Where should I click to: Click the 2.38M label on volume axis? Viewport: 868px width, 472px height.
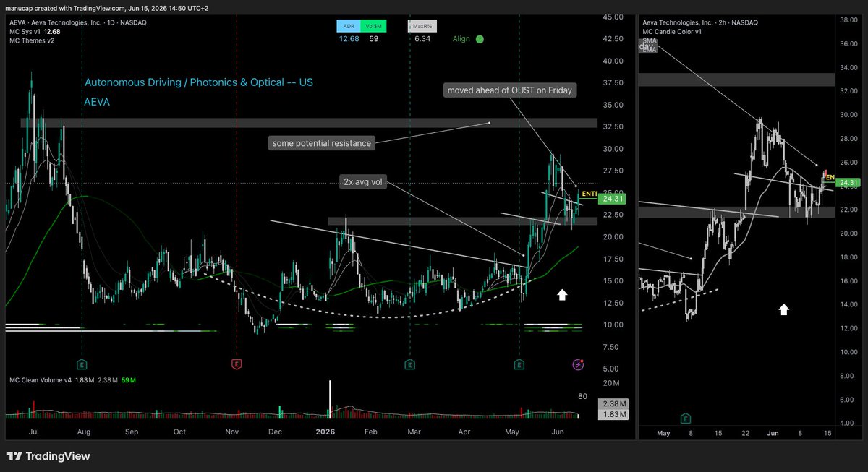click(x=613, y=403)
